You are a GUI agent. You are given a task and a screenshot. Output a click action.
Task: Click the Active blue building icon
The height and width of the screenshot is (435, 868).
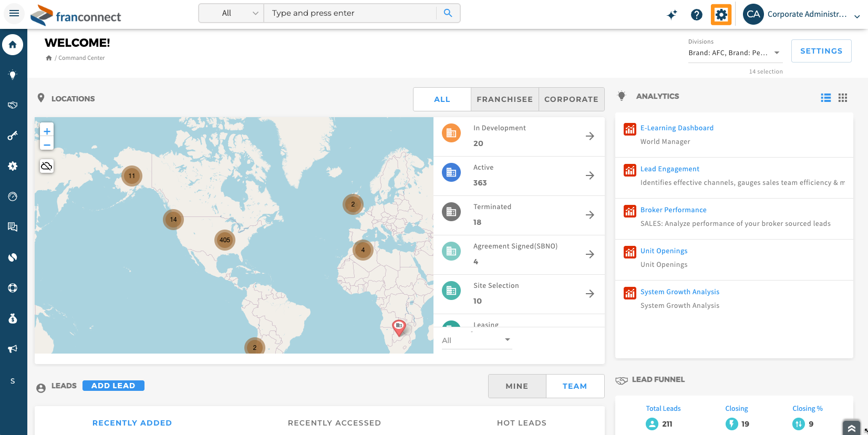(451, 172)
